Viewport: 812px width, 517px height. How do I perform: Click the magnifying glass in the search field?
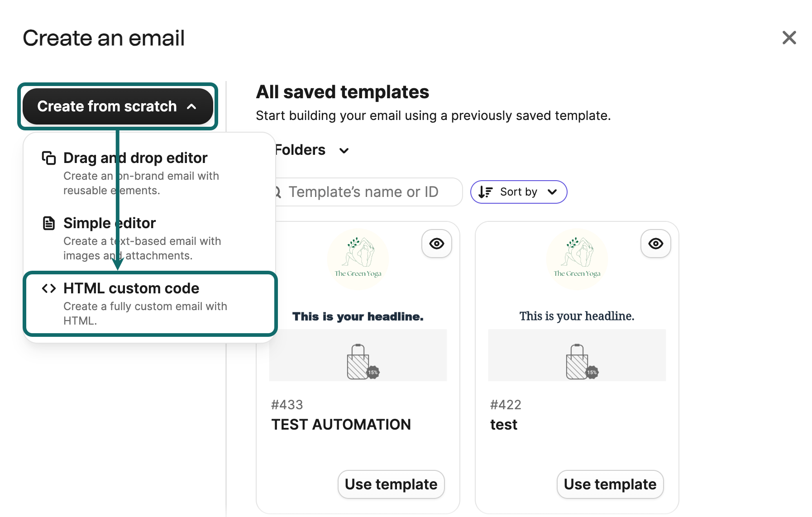pos(277,192)
